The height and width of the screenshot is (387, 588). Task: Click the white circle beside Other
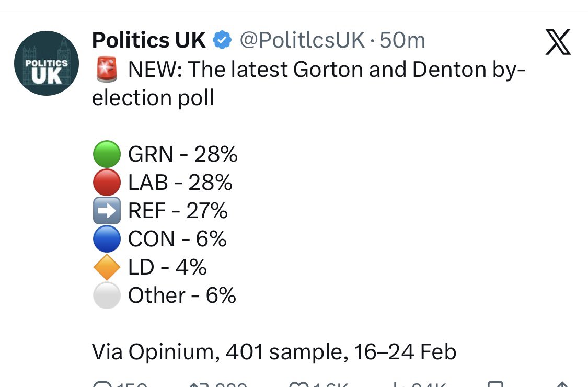click(x=107, y=295)
